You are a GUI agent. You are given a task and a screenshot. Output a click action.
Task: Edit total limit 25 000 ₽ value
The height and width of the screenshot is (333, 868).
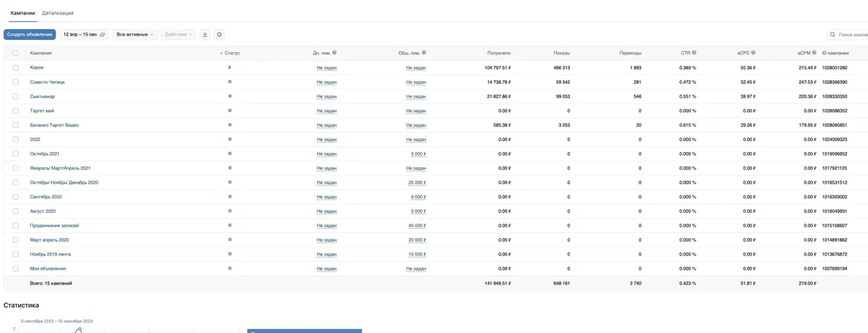tap(417, 182)
